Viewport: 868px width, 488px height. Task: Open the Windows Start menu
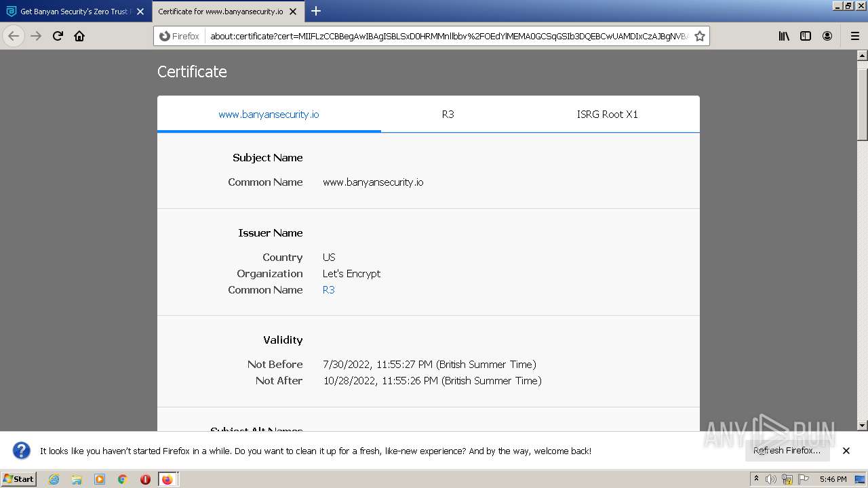click(x=19, y=479)
